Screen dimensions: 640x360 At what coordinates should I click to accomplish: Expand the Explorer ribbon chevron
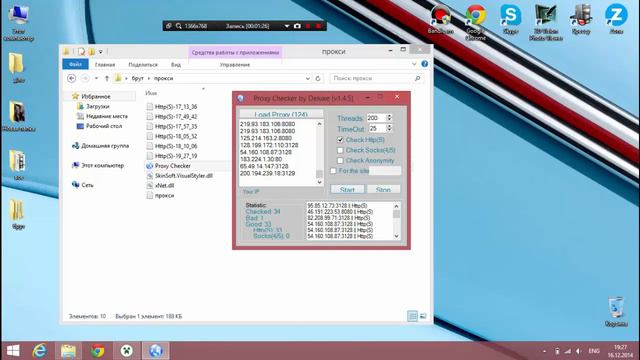tap(414, 64)
